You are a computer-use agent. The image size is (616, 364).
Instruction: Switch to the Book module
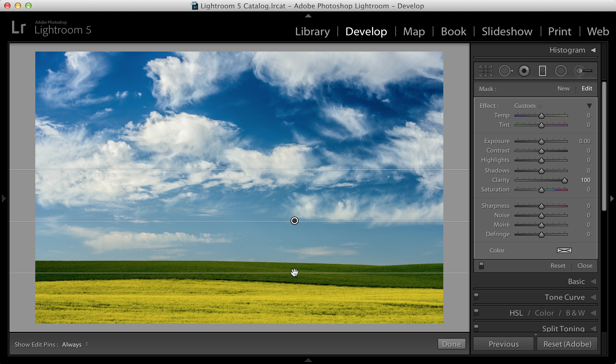(x=454, y=32)
